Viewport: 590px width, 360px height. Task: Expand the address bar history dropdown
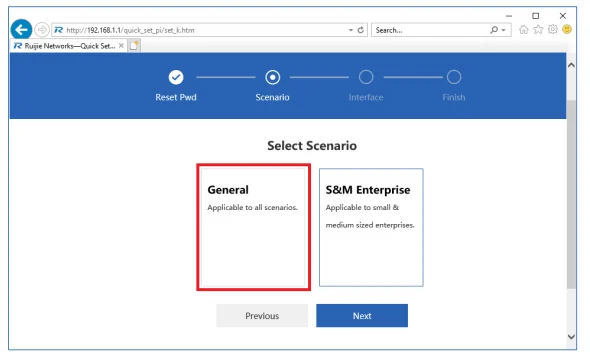[x=350, y=30]
